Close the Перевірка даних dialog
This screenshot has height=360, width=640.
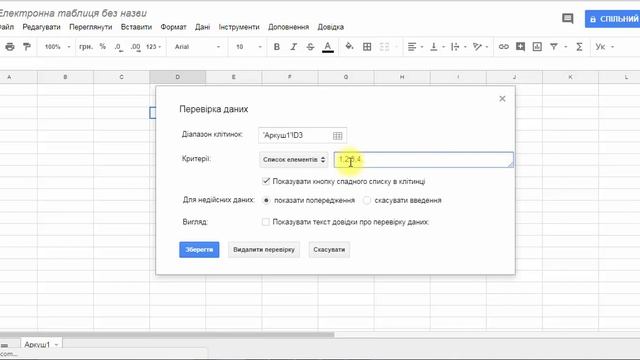click(502, 99)
